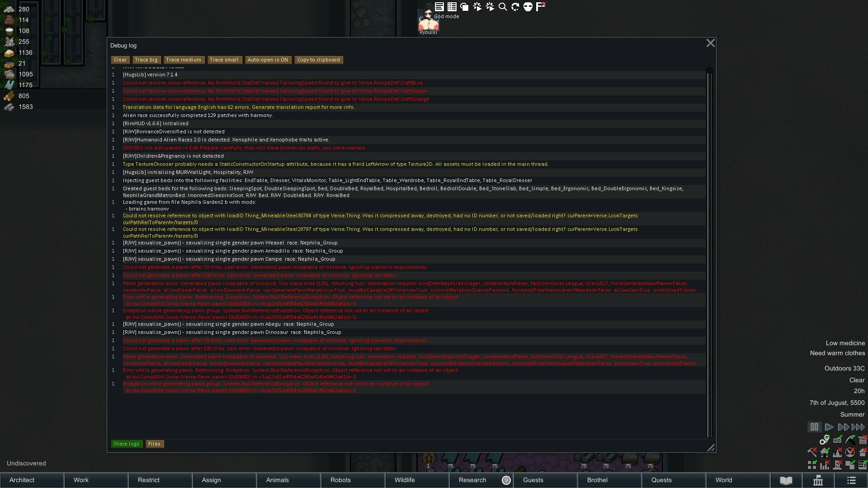This screenshot has width=868, height=488.
Task: Open the Research tab
Action: pyautogui.click(x=481, y=480)
